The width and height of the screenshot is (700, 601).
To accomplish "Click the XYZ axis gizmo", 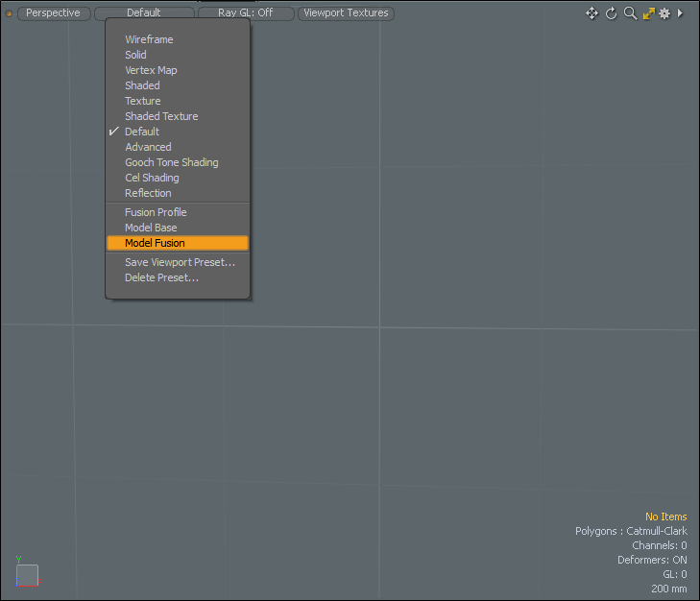I will pos(27,573).
